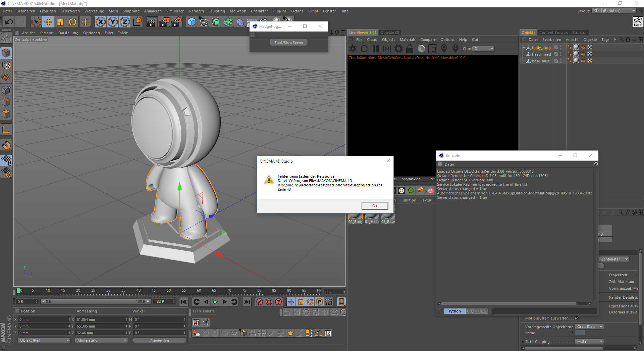Open the Chn channel dropdown showing DL

[x=483, y=49]
